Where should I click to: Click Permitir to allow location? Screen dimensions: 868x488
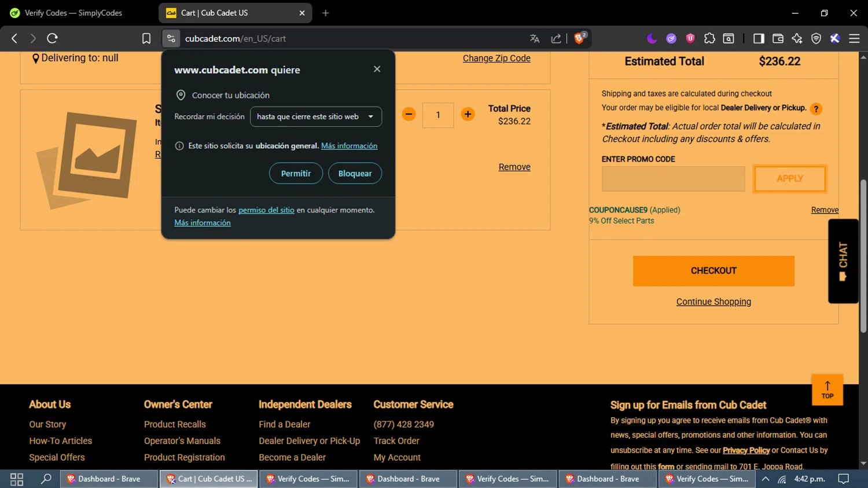click(x=296, y=173)
